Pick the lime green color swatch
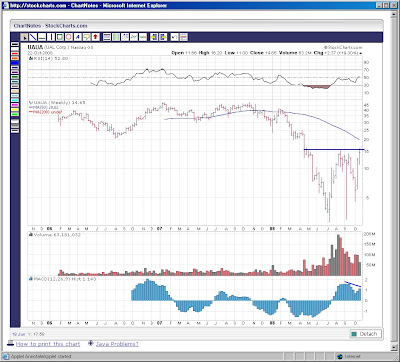The height and width of the screenshot is (362, 400). coord(15,114)
